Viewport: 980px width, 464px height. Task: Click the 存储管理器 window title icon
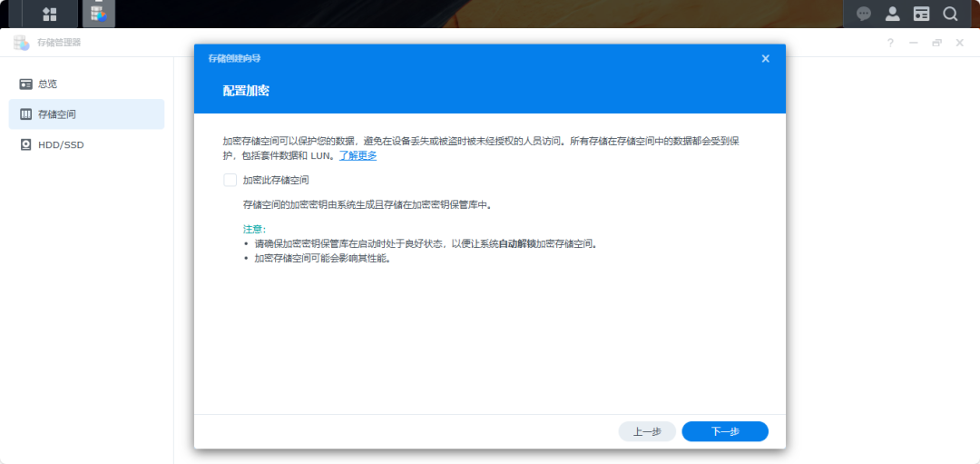point(22,43)
